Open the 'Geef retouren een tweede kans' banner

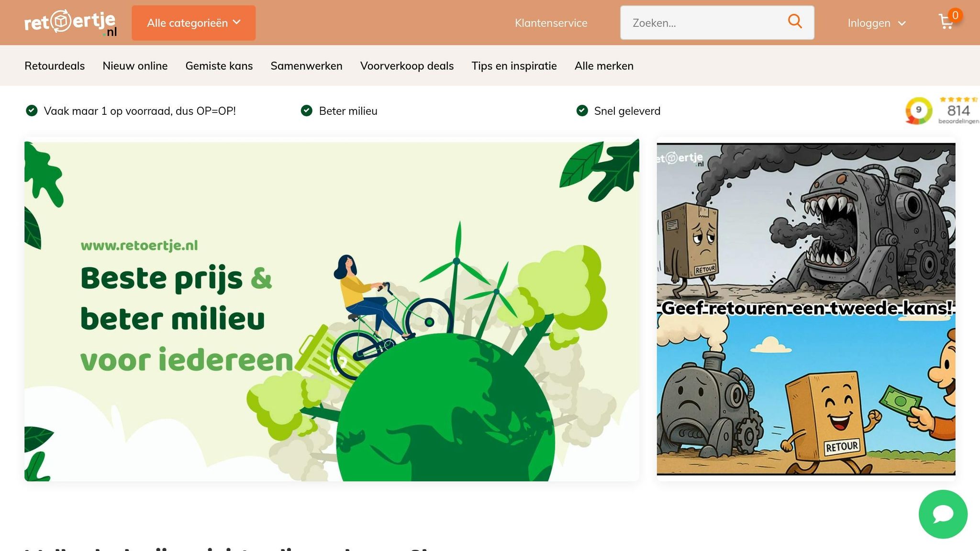806,309
